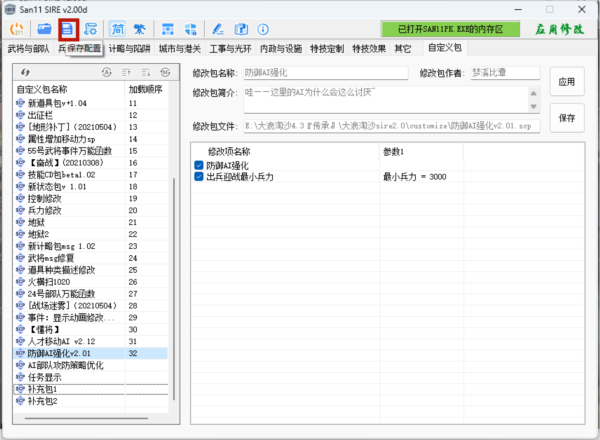Select the AI部队攻防策略优化 row
This screenshot has width=600, height=440.
coord(91,365)
